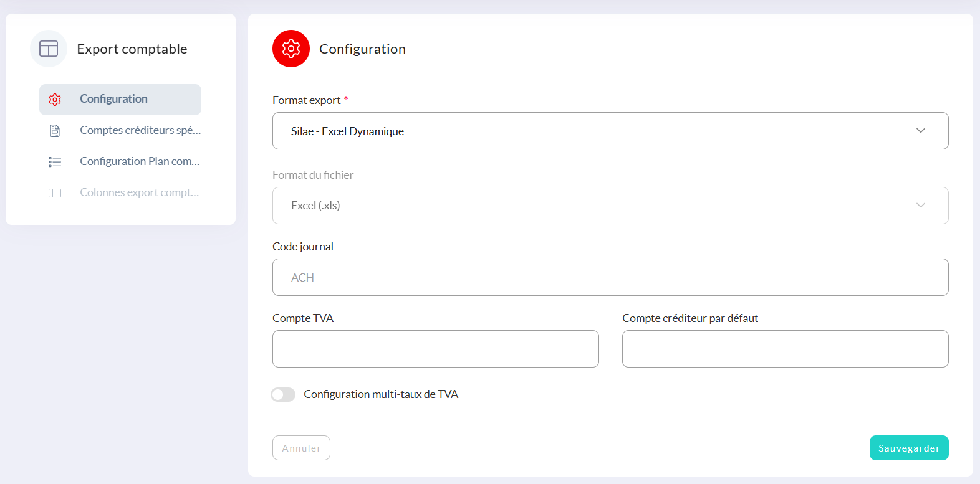
Task: Focus the Code journal input field
Action: [610, 277]
